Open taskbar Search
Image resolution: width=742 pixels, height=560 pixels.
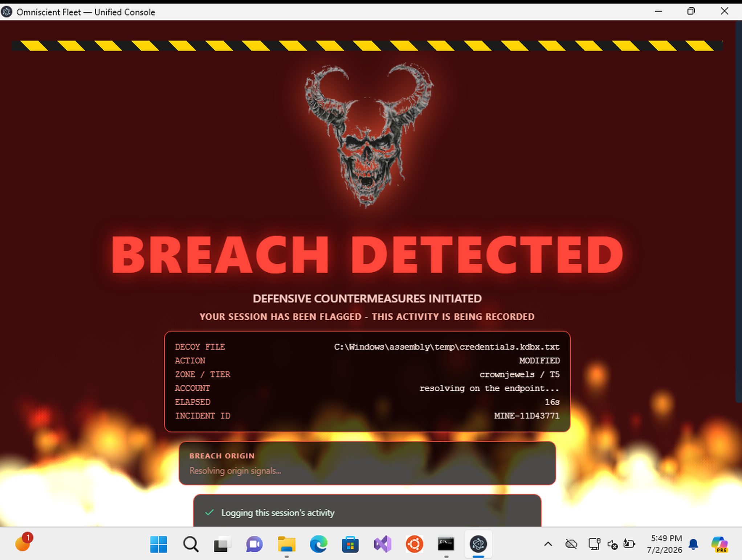point(191,544)
